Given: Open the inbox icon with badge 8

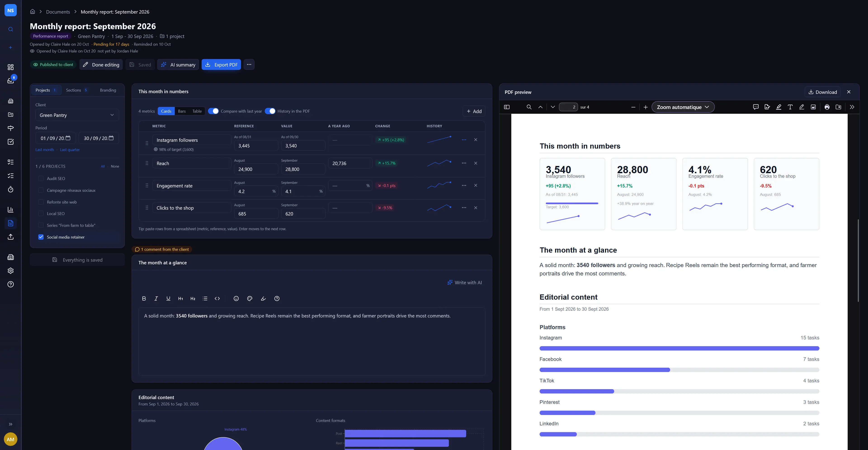Looking at the screenshot, I should tap(10, 81).
